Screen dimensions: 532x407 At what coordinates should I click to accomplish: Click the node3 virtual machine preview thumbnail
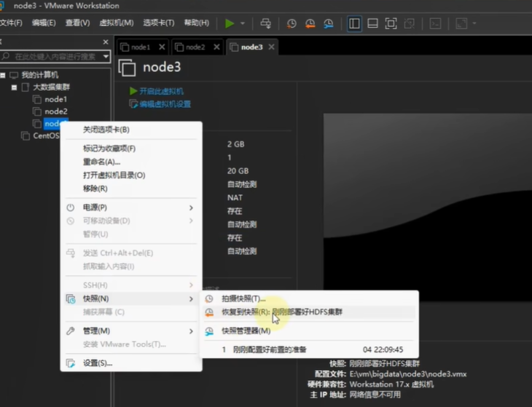point(428,207)
